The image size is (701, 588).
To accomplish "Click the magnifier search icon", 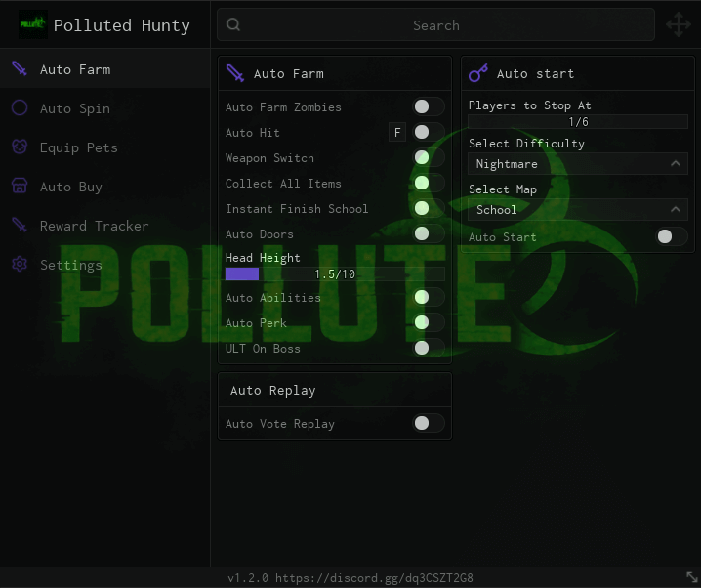I will [x=233, y=24].
